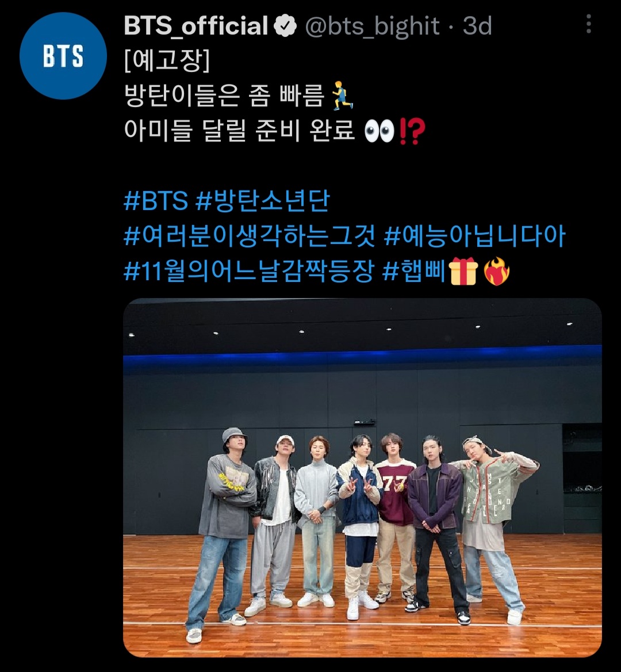Open the #예능아닙니다아 hashtag
Image resolution: width=621 pixels, height=672 pixels.
click(475, 236)
